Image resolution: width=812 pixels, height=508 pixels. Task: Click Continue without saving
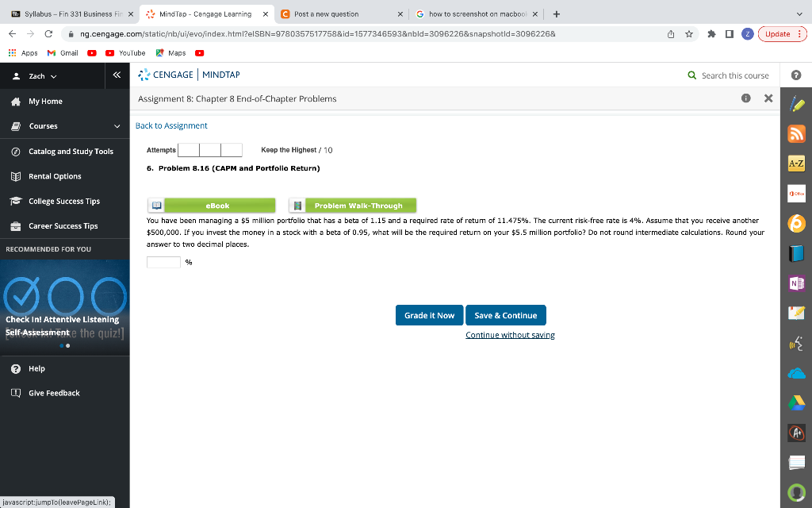pyautogui.click(x=510, y=334)
